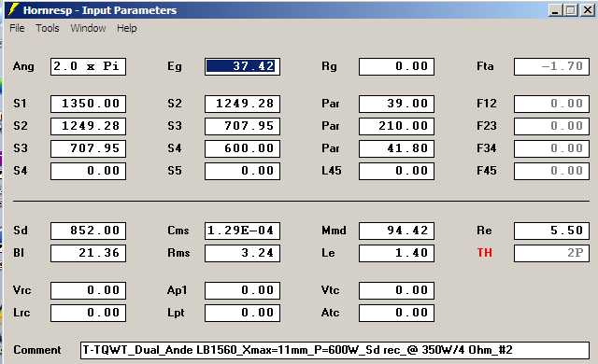Click the Lrc input field
Image resolution: width=598 pixels, height=364 pixels.
[88, 313]
